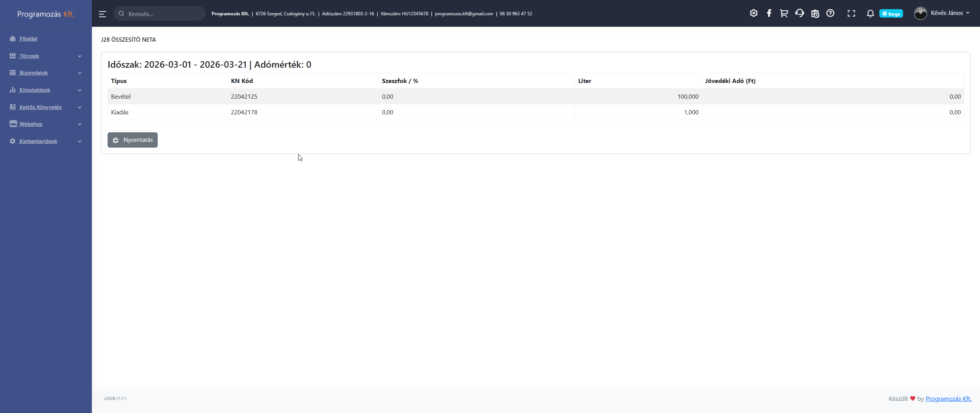Click the question mark help icon

click(830, 13)
